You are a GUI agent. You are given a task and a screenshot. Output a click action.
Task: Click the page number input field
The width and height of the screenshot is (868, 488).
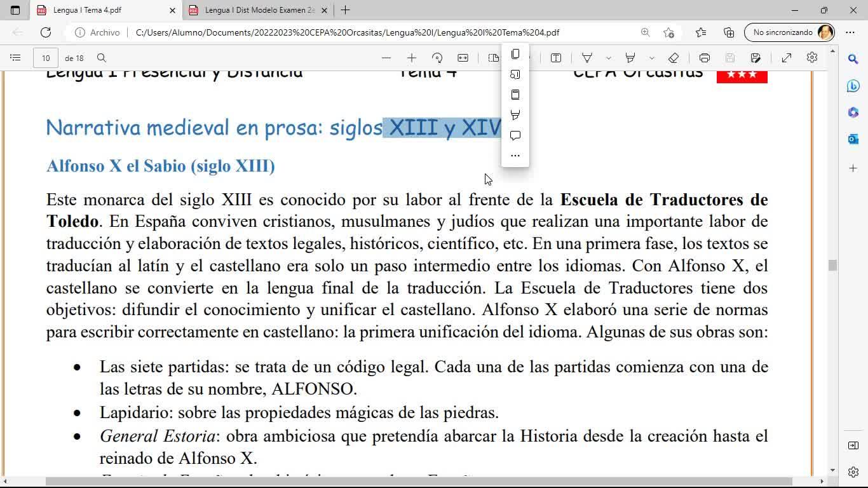tap(46, 58)
